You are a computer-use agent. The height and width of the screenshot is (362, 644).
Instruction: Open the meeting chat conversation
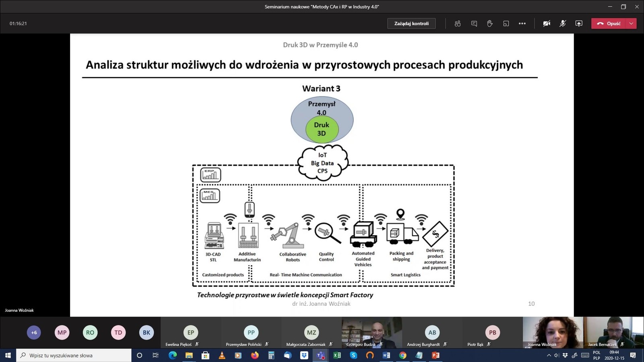pos(474,24)
